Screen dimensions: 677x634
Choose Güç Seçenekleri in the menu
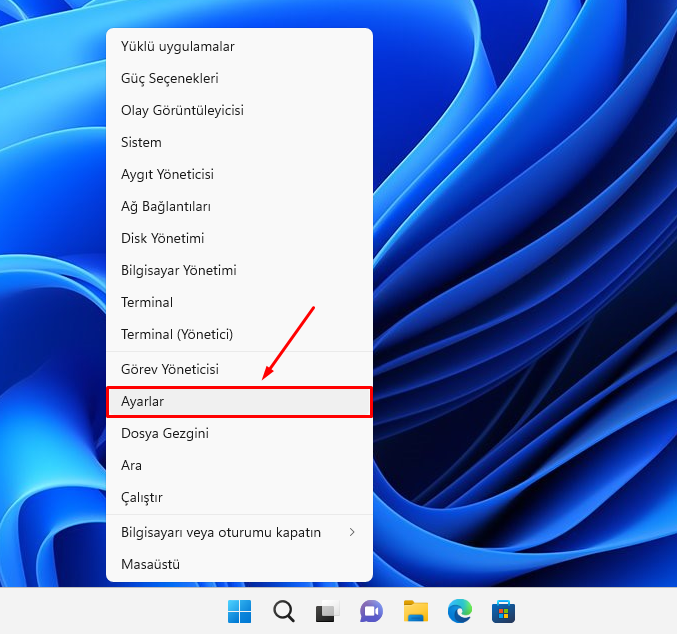pyautogui.click(x=169, y=78)
